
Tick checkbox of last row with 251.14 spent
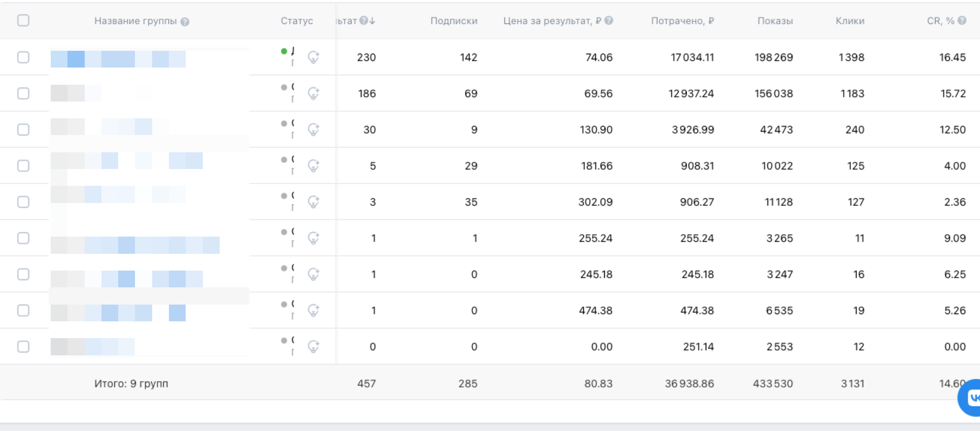click(23, 346)
